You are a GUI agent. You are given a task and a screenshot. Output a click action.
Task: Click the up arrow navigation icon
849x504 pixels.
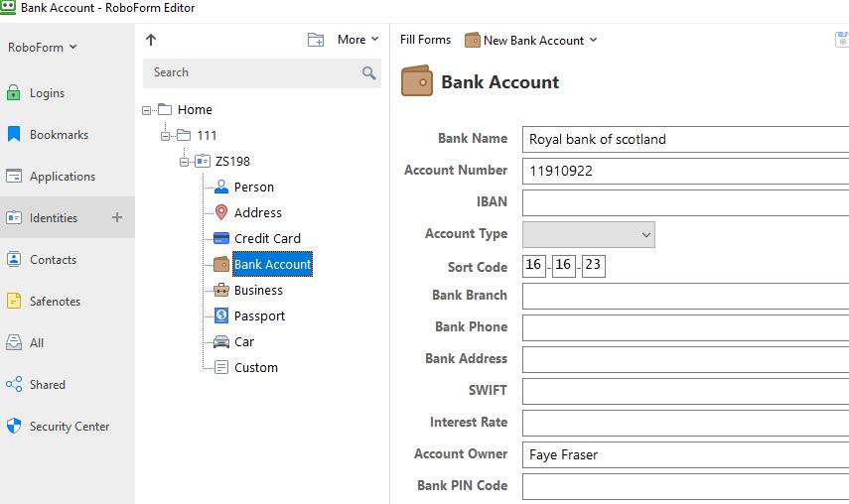[151, 40]
